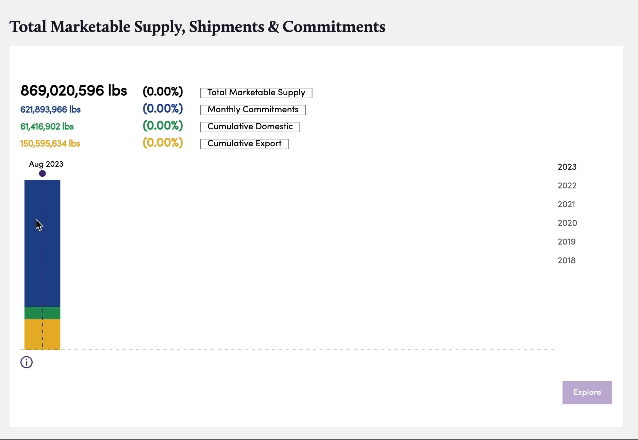Toggle the Cumulative Domestic legend label
The width and height of the screenshot is (638, 440).
tap(250, 127)
